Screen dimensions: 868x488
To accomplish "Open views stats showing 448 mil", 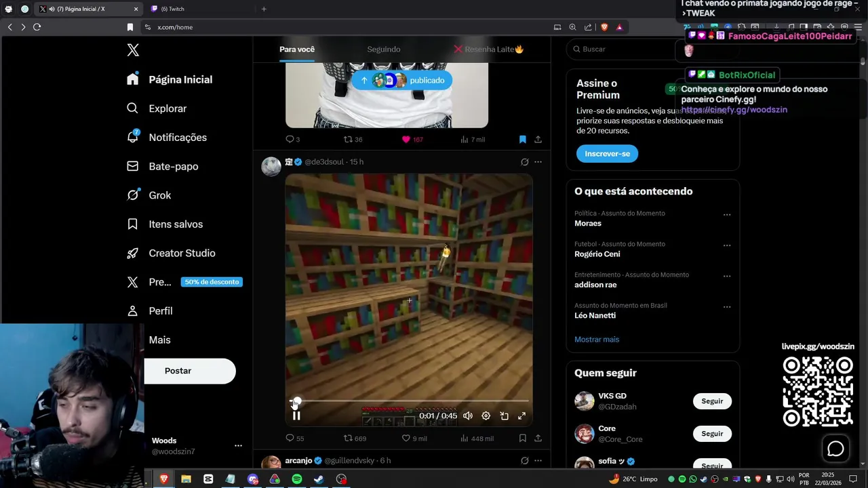I will point(477,439).
